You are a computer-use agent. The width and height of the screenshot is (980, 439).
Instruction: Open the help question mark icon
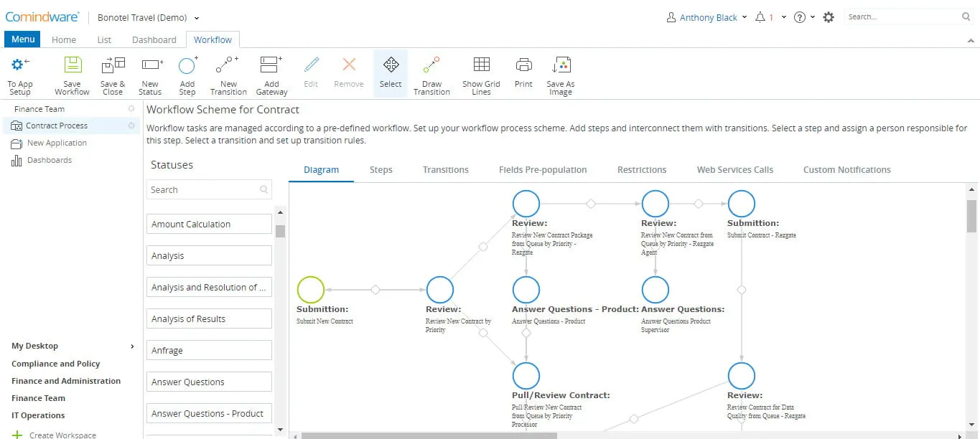[800, 17]
